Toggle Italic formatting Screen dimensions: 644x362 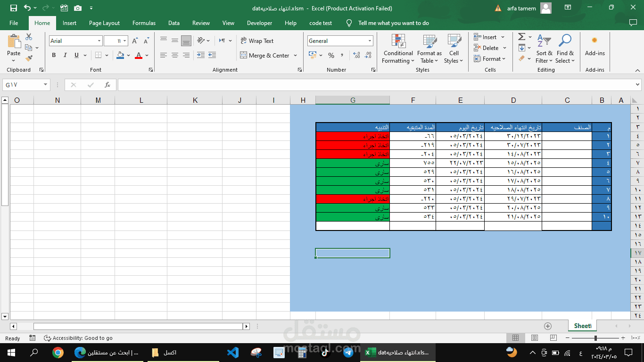[x=65, y=55]
